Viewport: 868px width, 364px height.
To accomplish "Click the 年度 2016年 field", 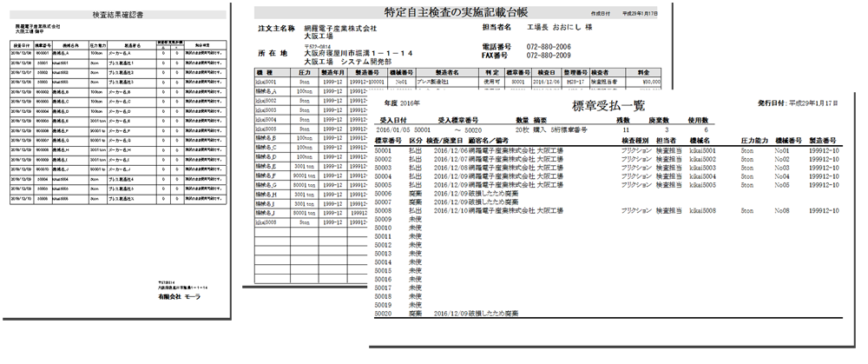I will (x=400, y=103).
